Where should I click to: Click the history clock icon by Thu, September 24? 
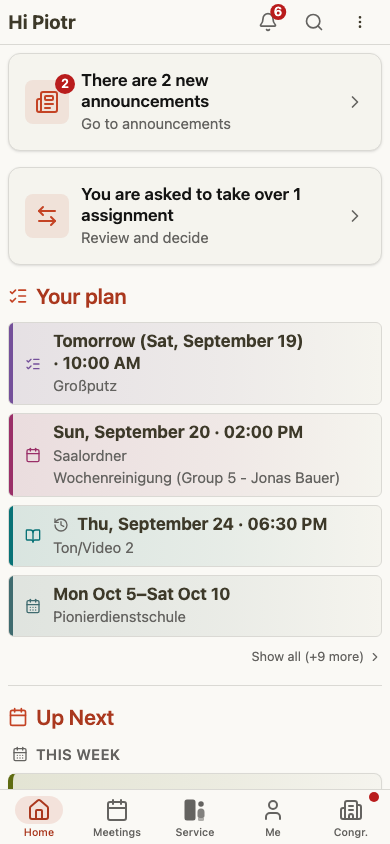61,524
